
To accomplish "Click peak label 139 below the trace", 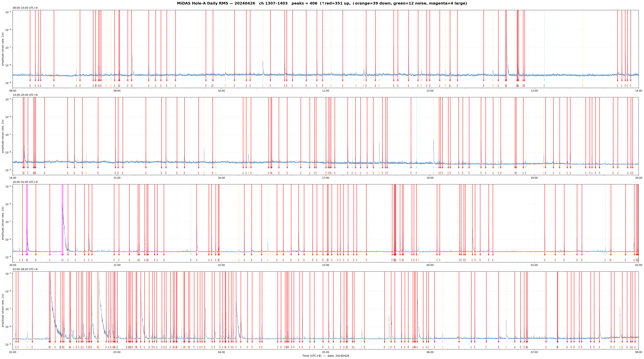I will click(469, 173).
